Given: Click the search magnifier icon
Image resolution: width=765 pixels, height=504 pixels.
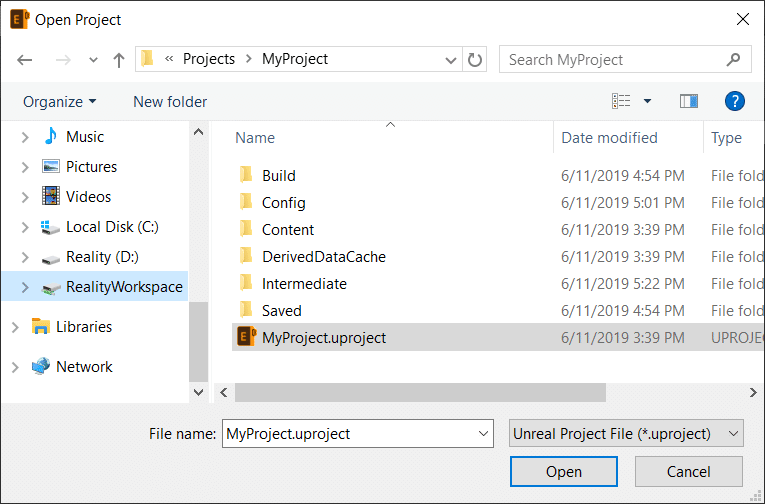Looking at the screenshot, I should [x=735, y=60].
